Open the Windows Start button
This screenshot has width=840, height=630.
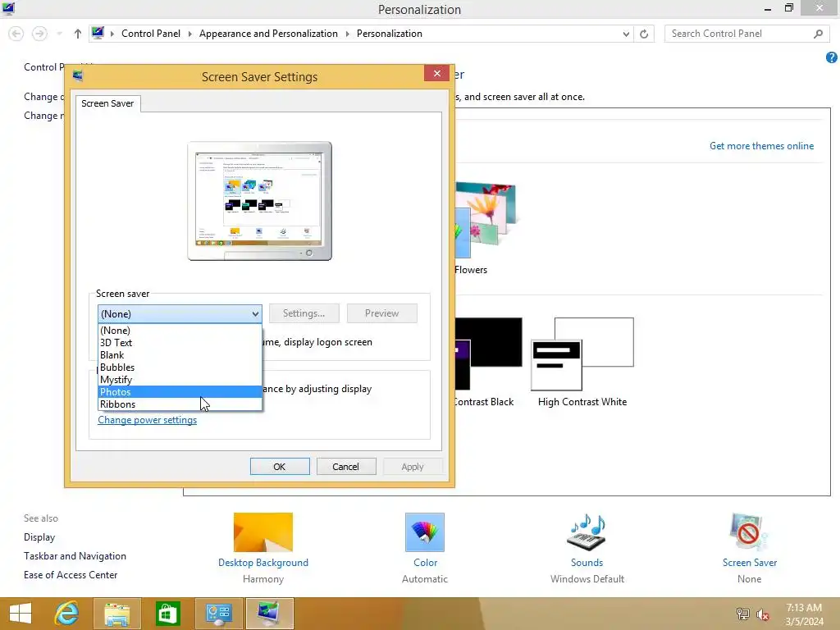[21, 614]
